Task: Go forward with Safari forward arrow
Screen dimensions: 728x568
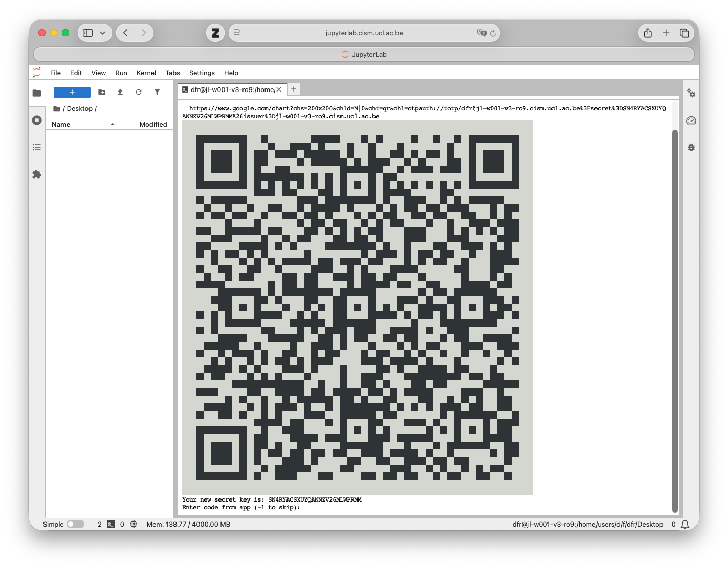Action: point(144,33)
